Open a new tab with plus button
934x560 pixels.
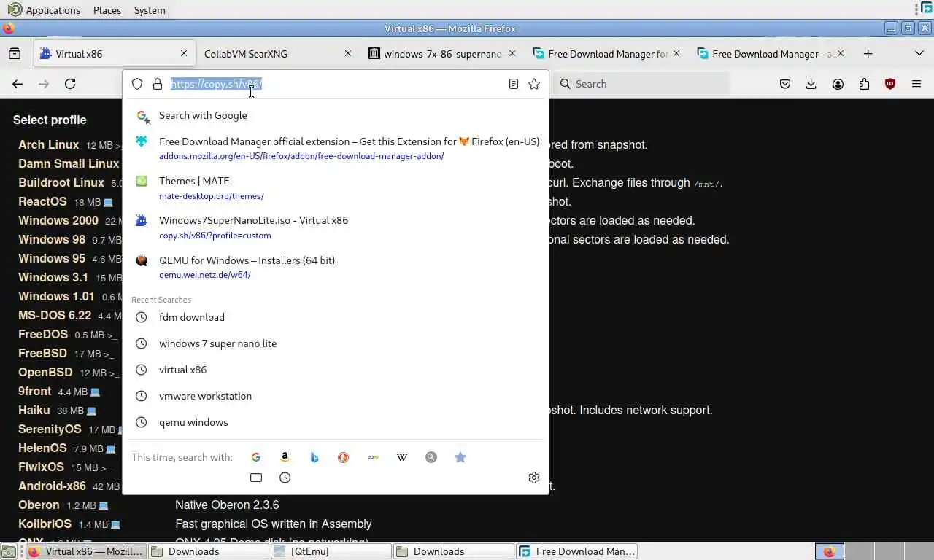868,53
